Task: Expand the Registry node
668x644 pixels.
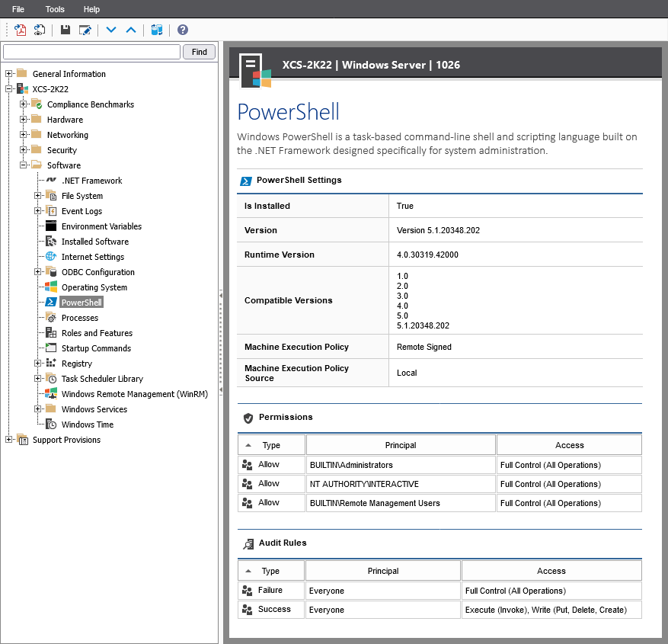Action: [x=37, y=363]
